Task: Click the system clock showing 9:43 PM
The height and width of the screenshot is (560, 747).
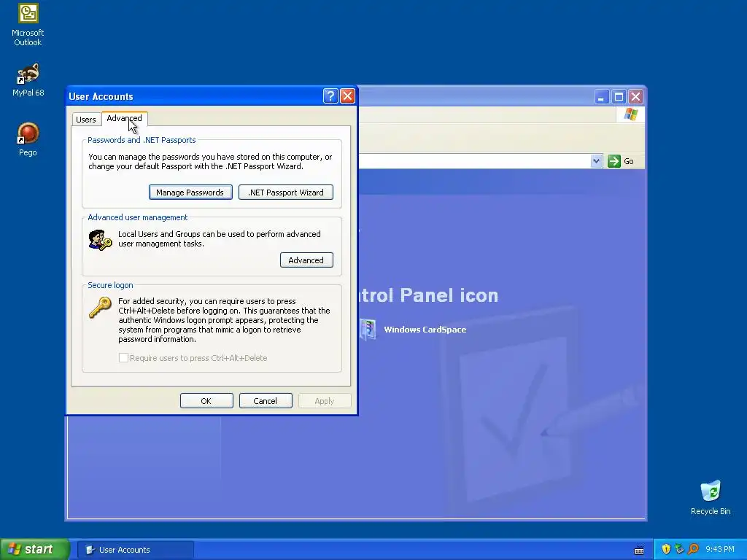Action: (720, 549)
